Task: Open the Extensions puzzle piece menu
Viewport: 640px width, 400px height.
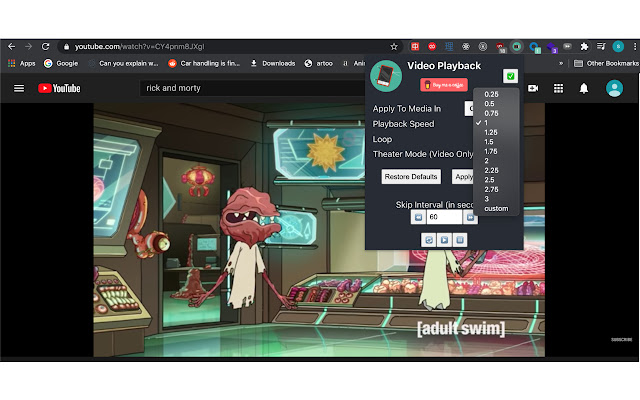Action: [x=584, y=47]
